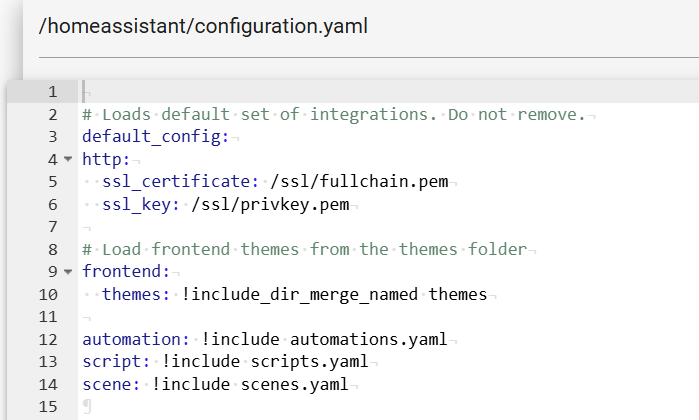Click scenes.yaml file reference
The height and width of the screenshot is (420, 699).
point(295,384)
